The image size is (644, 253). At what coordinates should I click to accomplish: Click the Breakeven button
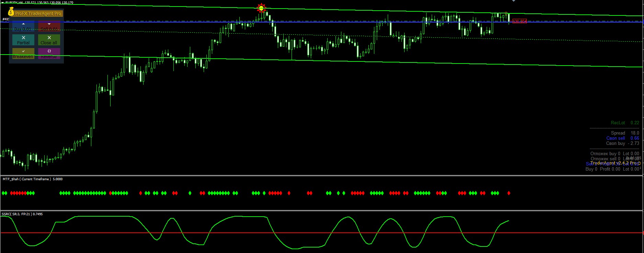point(23,54)
